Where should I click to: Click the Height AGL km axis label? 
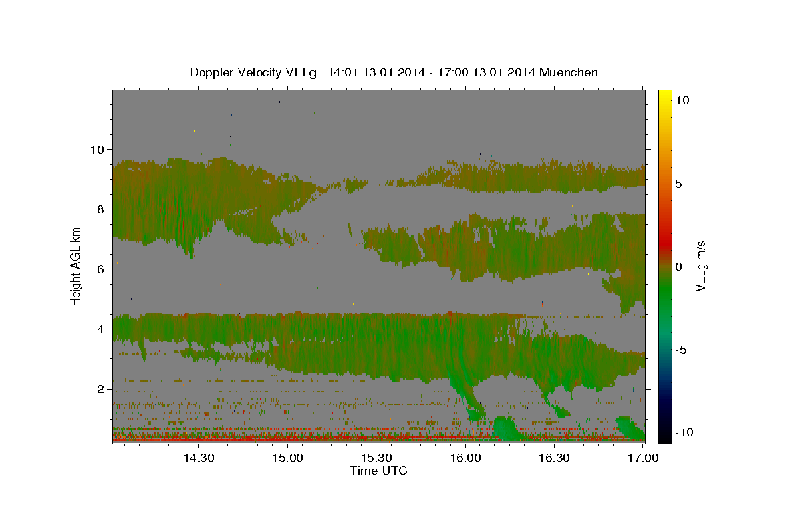click(x=76, y=266)
